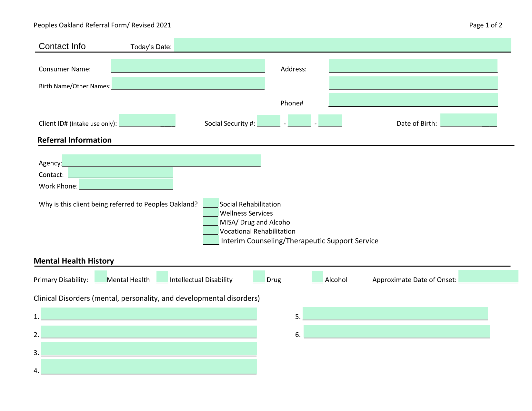Viewport: 532px width, 411px height.
Task: Click the Today's Date field
Action: 342,44
